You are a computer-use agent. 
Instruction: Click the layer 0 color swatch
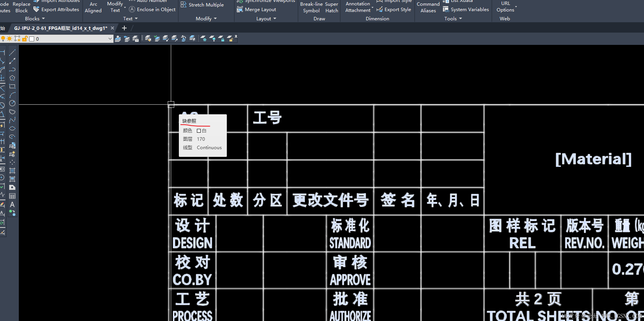[x=32, y=39]
